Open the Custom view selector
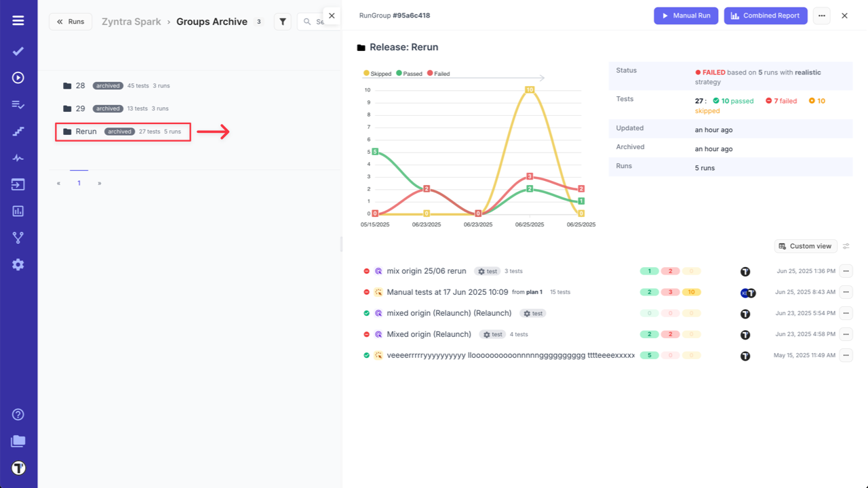 point(805,246)
